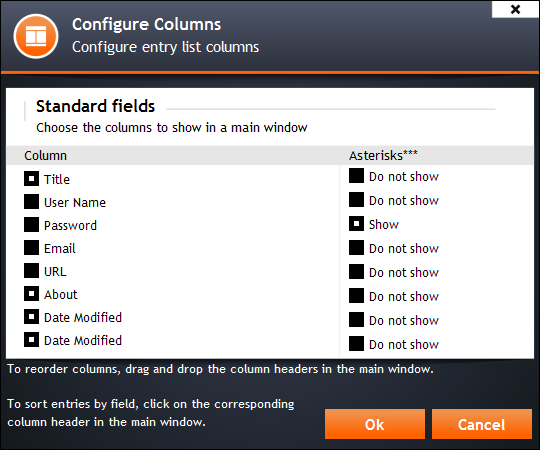The image size is (540, 450).
Task: Toggle asterisks checkbox for the Email row
Action: point(356,248)
